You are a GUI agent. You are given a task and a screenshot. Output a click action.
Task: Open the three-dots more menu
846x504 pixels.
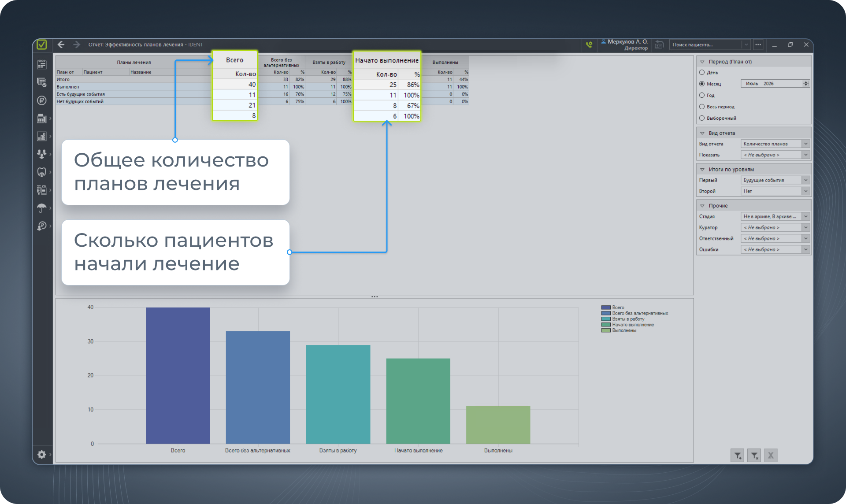(x=758, y=44)
